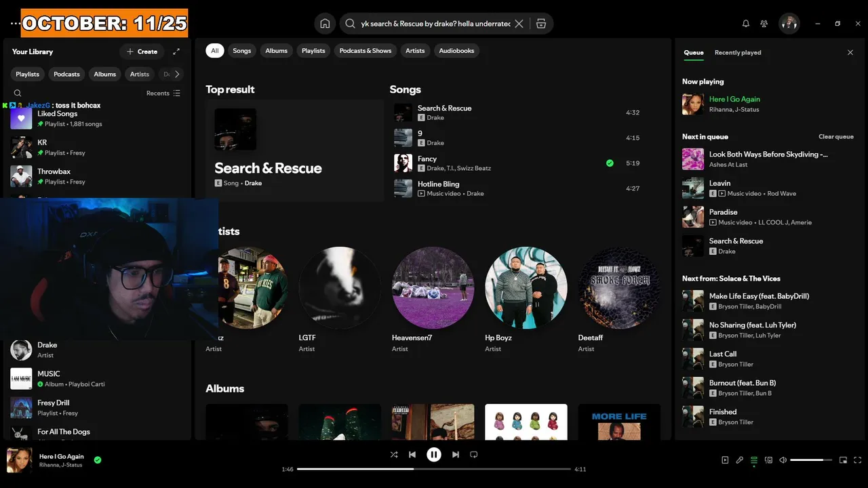Switch to Recently played tab
This screenshot has width=868, height=488.
738,53
